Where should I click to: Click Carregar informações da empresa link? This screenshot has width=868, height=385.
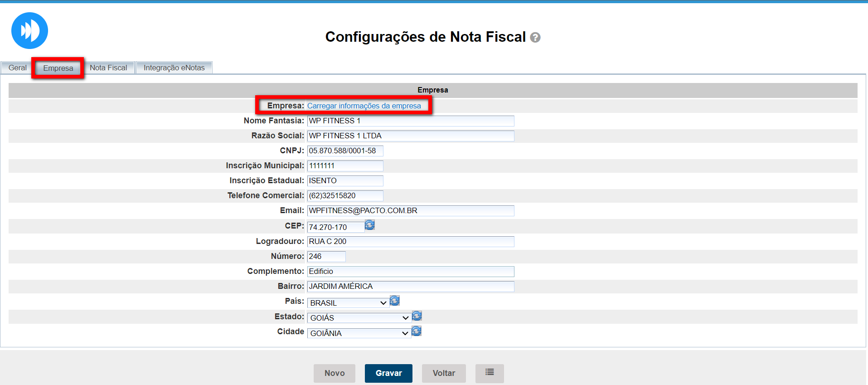(x=364, y=106)
